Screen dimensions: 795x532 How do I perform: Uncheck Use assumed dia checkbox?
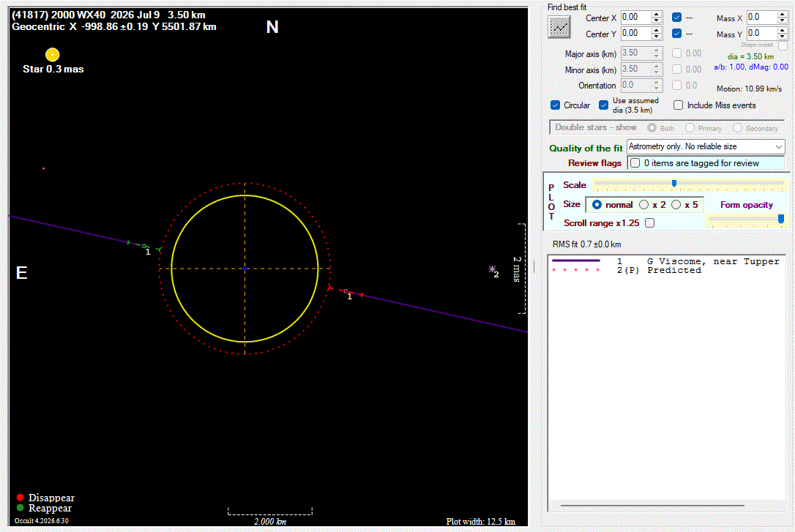603,105
